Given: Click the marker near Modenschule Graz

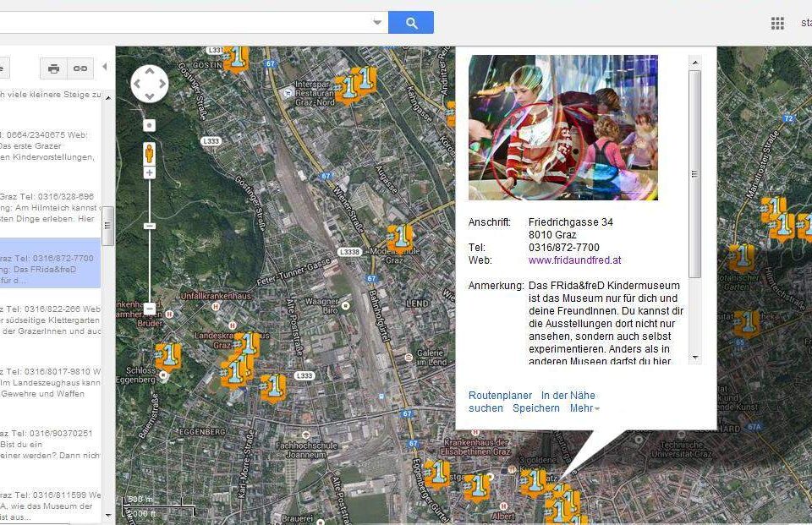Looking at the screenshot, I should 400,238.
